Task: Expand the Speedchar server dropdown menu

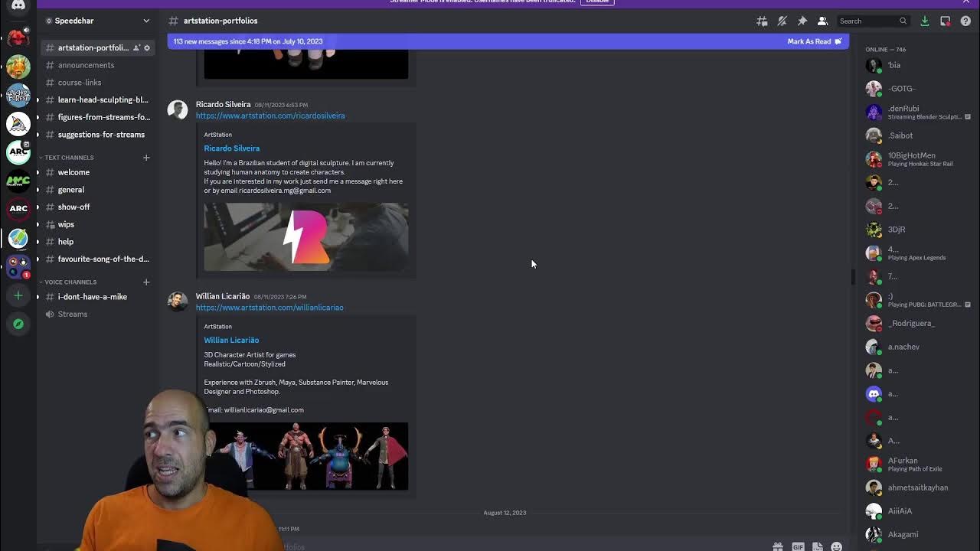Action: pyautogui.click(x=146, y=21)
